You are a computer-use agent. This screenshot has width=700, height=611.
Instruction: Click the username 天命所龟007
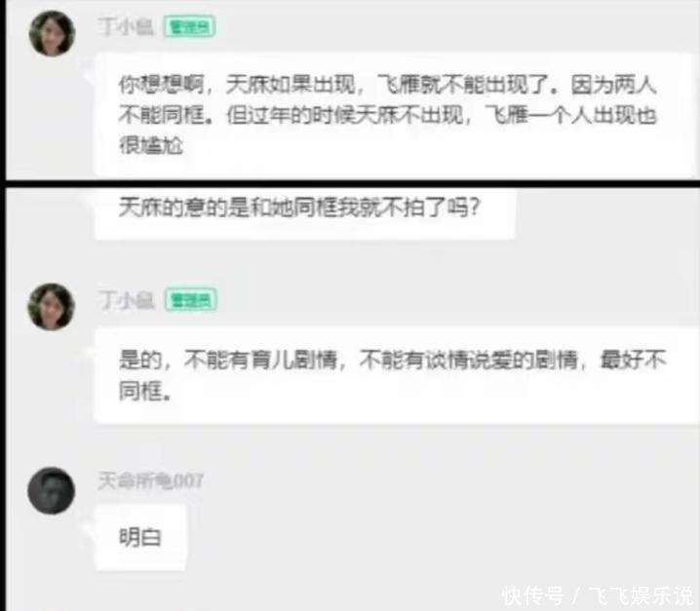pos(150,481)
